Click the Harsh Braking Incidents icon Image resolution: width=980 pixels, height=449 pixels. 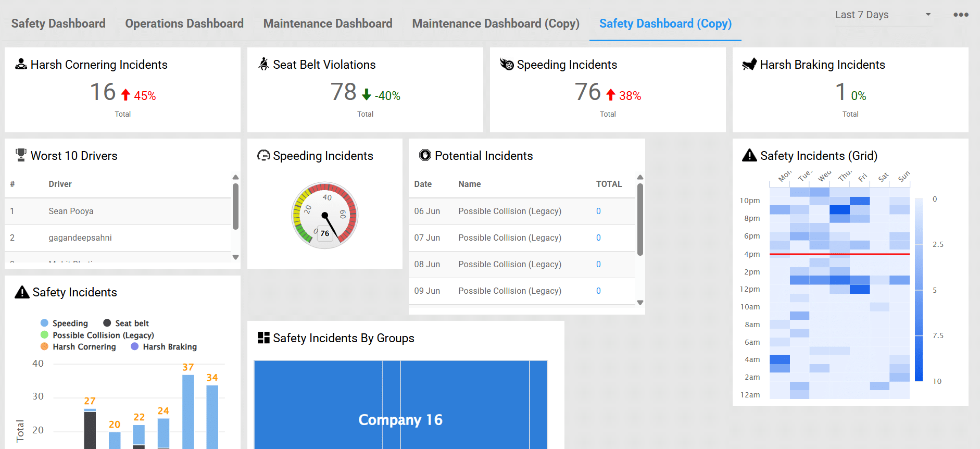pos(749,64)
